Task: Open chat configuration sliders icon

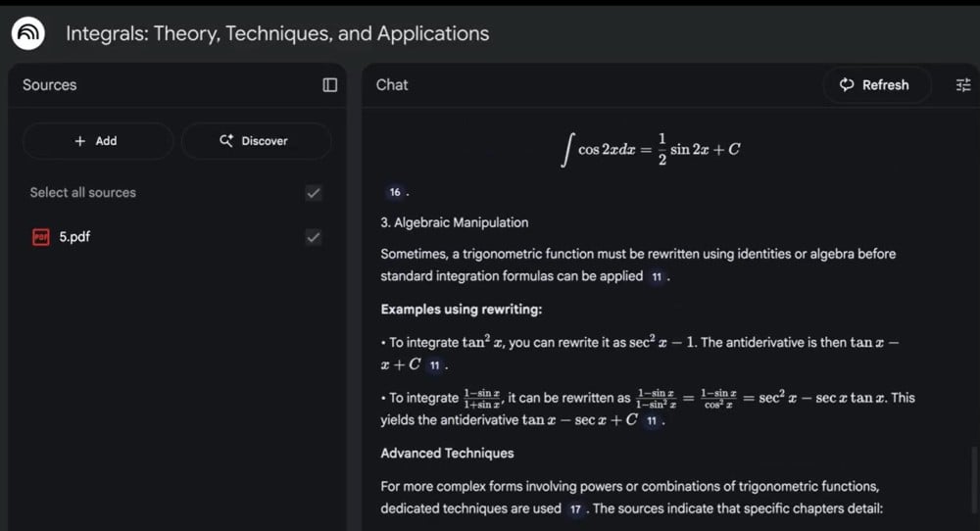Action: (x=963, y=85)
